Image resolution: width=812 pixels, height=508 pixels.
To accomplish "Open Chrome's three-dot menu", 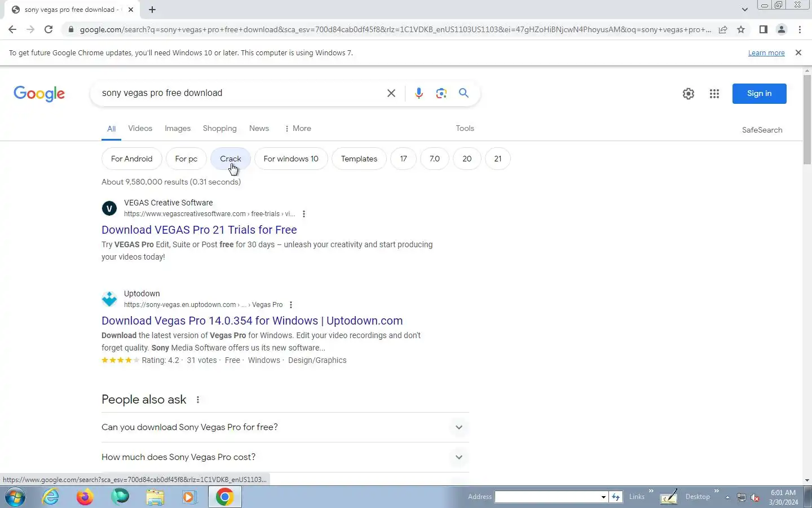I will (800, 29).
